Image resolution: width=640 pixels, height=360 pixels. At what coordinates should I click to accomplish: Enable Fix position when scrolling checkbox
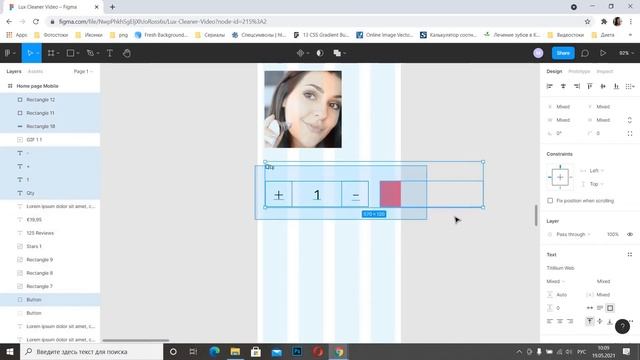[x=550, y=201]
